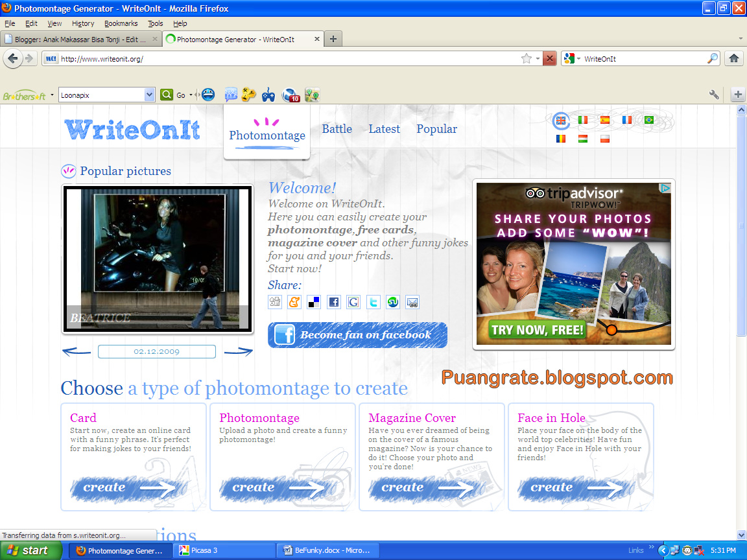
Task: Expand the Go button dropdown arrow
Action: click(191, 95)
